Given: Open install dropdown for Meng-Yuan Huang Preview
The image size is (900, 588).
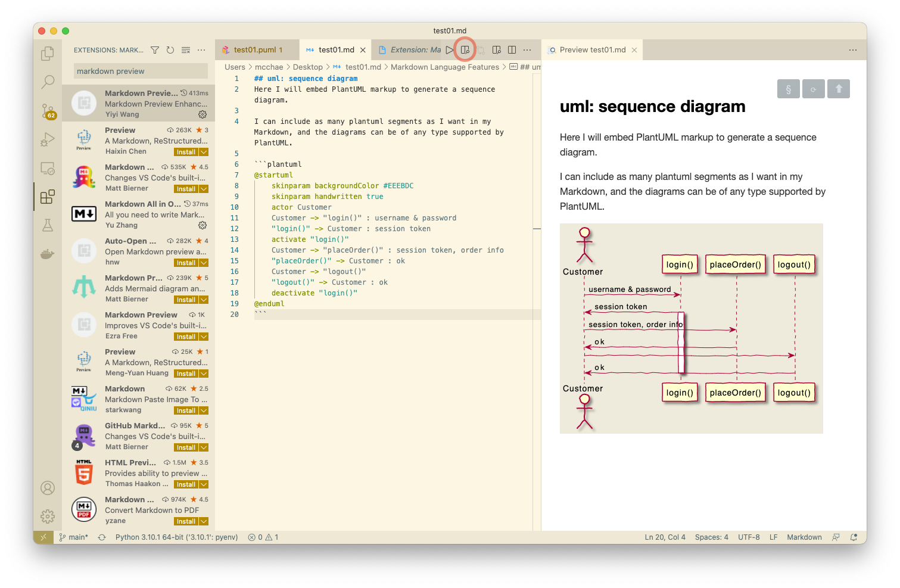Looking at the screenshot, I should coord(204,374).
